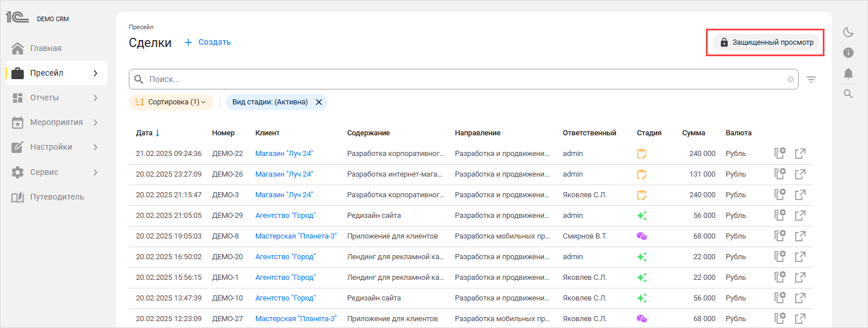Viewport: 868px width, 328px height.
Task: Open deal ДЕМО-8 in new window
Action: click(800, 236)
